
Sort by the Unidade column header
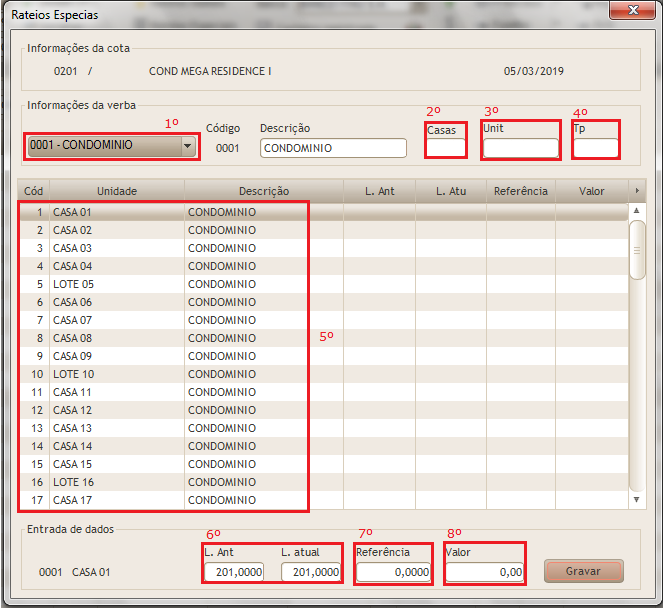click(x=117, y=190)
